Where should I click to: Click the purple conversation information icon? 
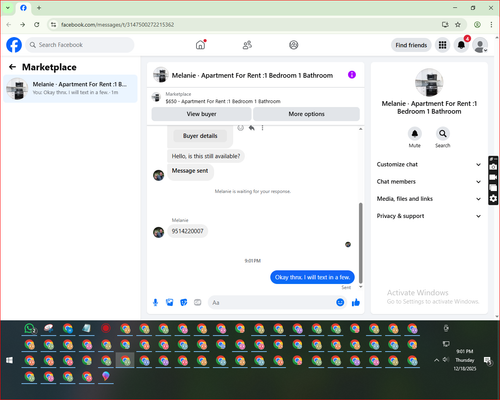point(352,75)
